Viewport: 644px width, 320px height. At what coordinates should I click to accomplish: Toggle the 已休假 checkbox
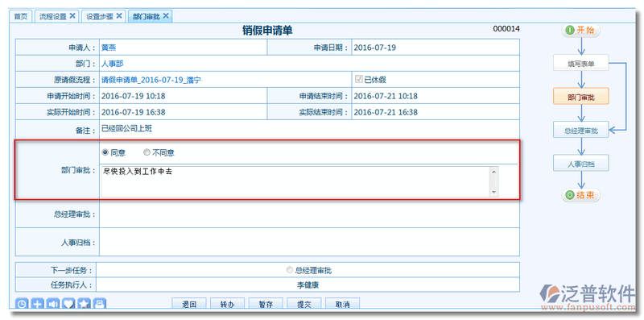tap(359, 79)
